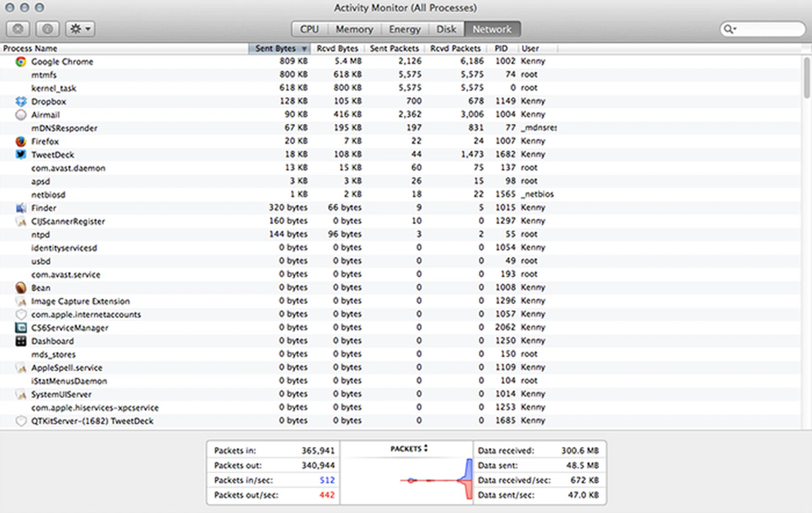Viewport: 812px width, 513px height.
Task: Click the Bean application icon
Action: [x=21, y=288]
